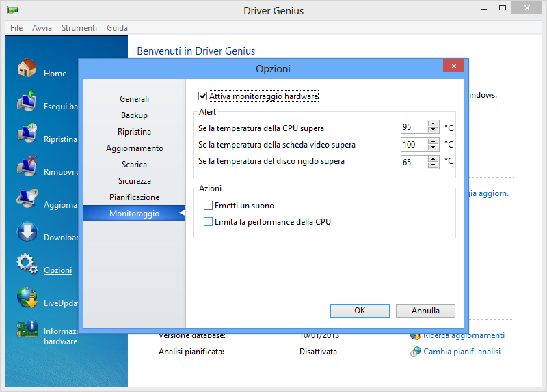The width and height of the screenshot is (547, 392).
Task: Click the Download blue arrow icon
Action: click(x=27, y=232)
